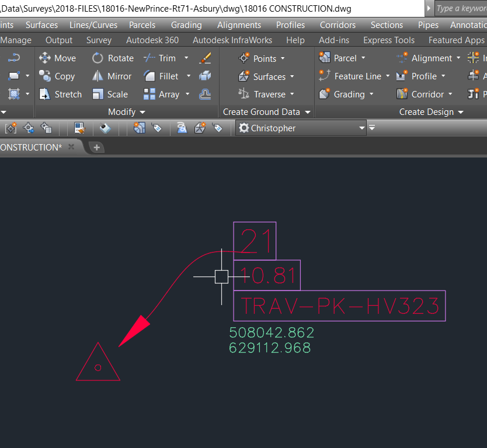This screenshot has height=448, width=487.
Task: Click the keyword search field
Action: tap(460, 8)
